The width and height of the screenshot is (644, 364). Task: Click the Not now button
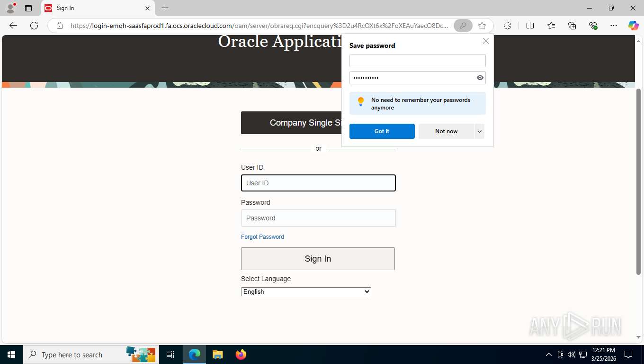click(x=446, y=131)
